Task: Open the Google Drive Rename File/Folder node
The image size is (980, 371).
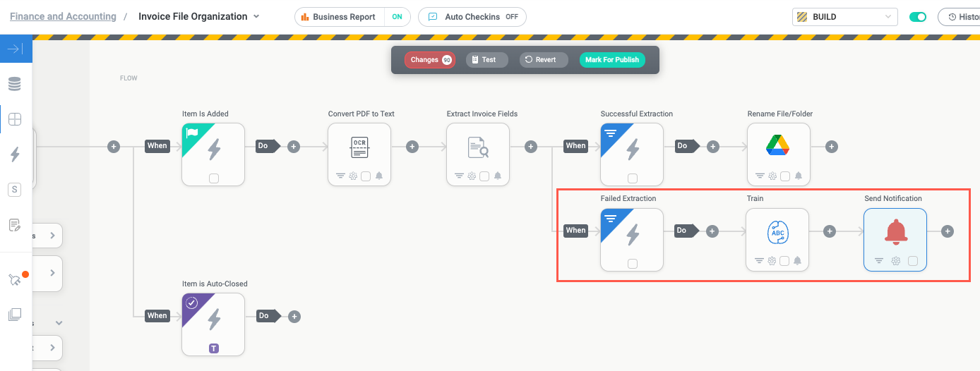Action: [x=778, y=146]
